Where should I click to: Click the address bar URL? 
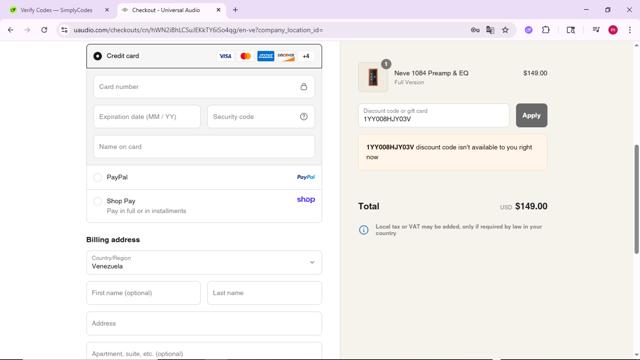pos(198,30)
